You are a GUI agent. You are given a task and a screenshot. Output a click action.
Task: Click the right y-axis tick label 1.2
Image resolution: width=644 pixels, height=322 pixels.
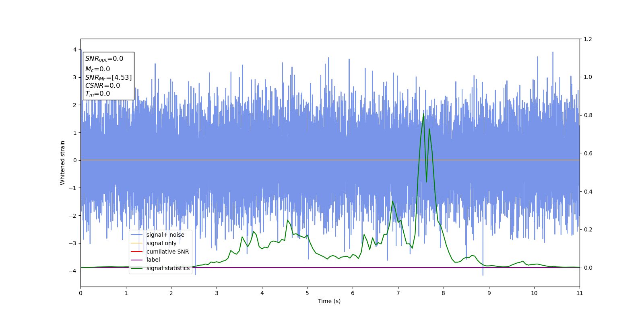[588, 39]
